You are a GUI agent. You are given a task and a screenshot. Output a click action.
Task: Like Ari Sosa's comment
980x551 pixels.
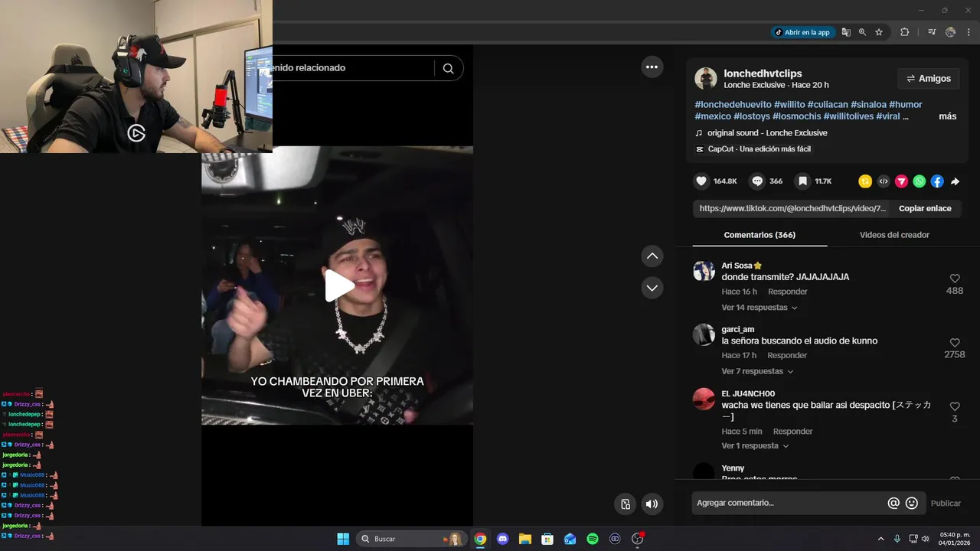tap(955, 279)
